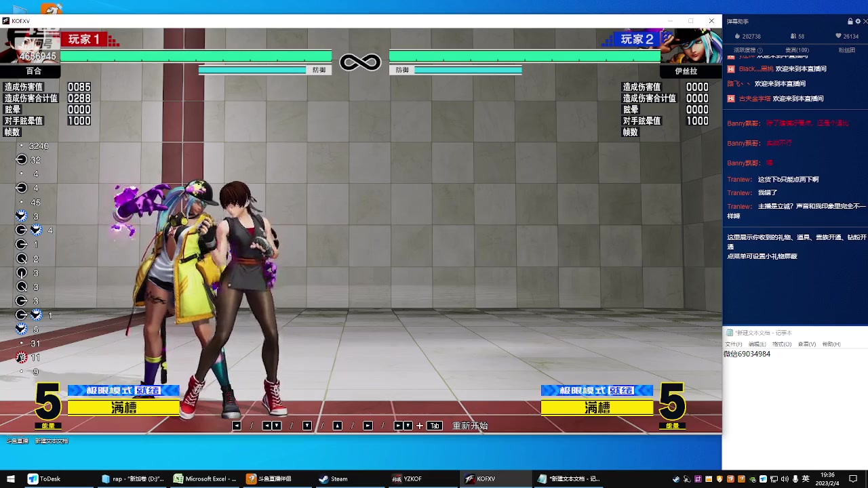Click 重新开始 restart label

[470, 426]
